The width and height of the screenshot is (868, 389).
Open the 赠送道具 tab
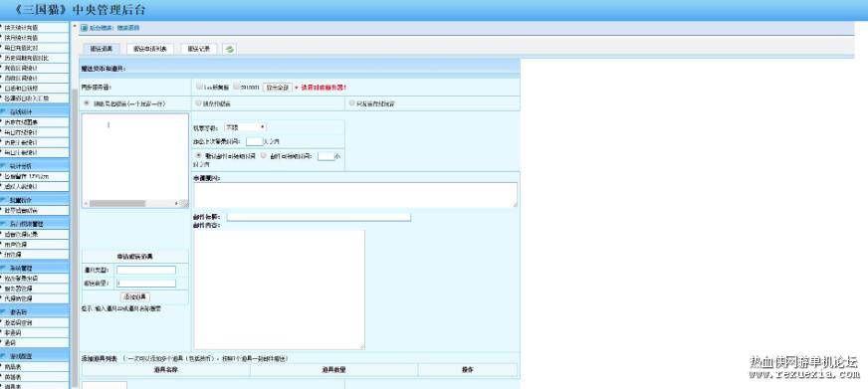click(102, 49)
